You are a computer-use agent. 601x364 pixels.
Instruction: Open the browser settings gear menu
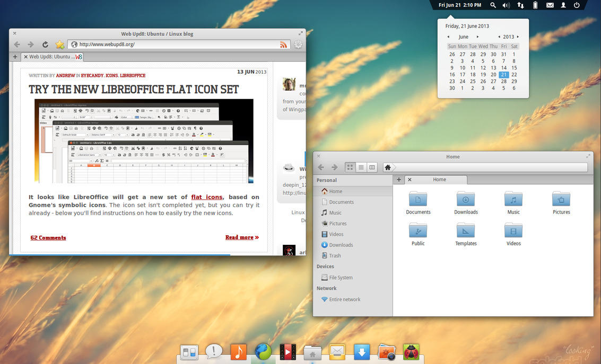298,45
